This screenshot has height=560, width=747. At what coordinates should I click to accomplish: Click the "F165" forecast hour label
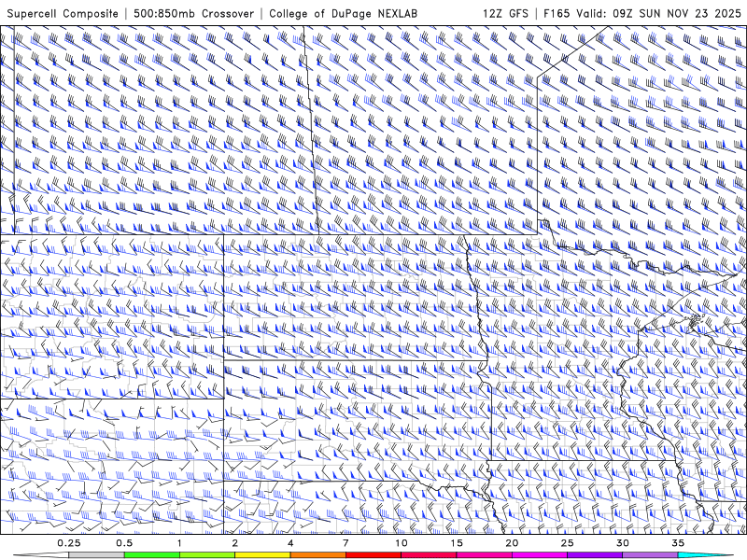pyautogui.click(x=557, y=14)
